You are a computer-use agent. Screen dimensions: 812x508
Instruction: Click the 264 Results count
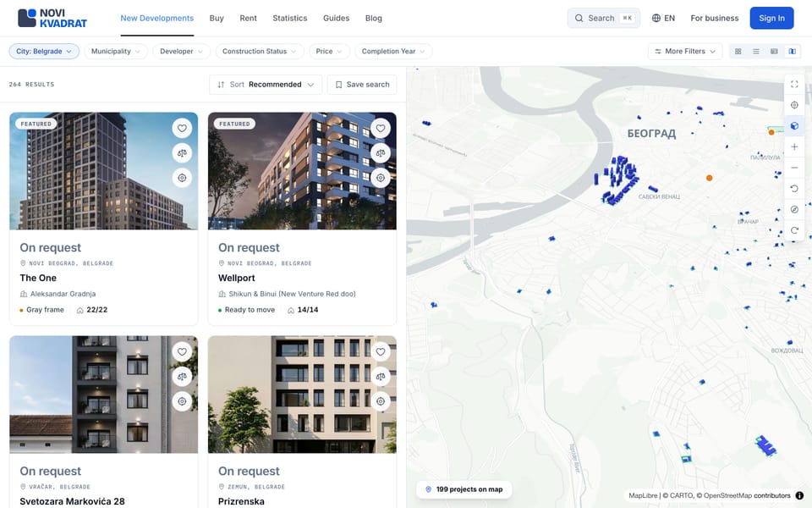click(31, 85)
